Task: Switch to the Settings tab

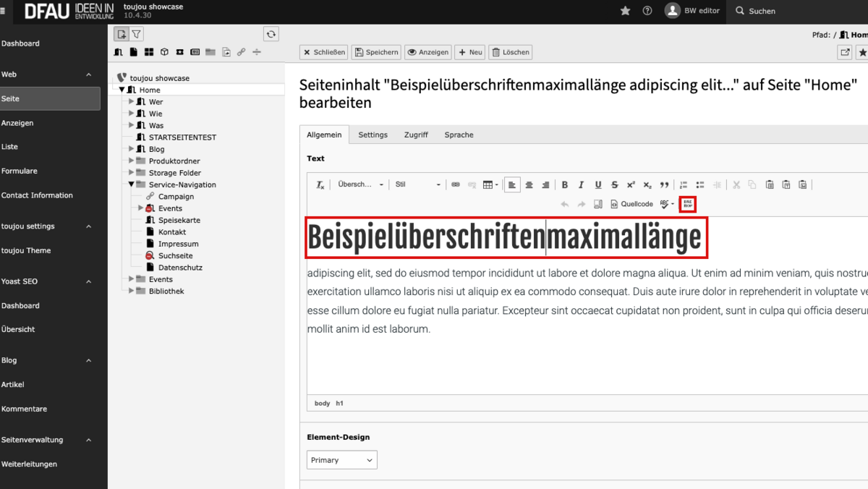Action: [x=373, y=135]
